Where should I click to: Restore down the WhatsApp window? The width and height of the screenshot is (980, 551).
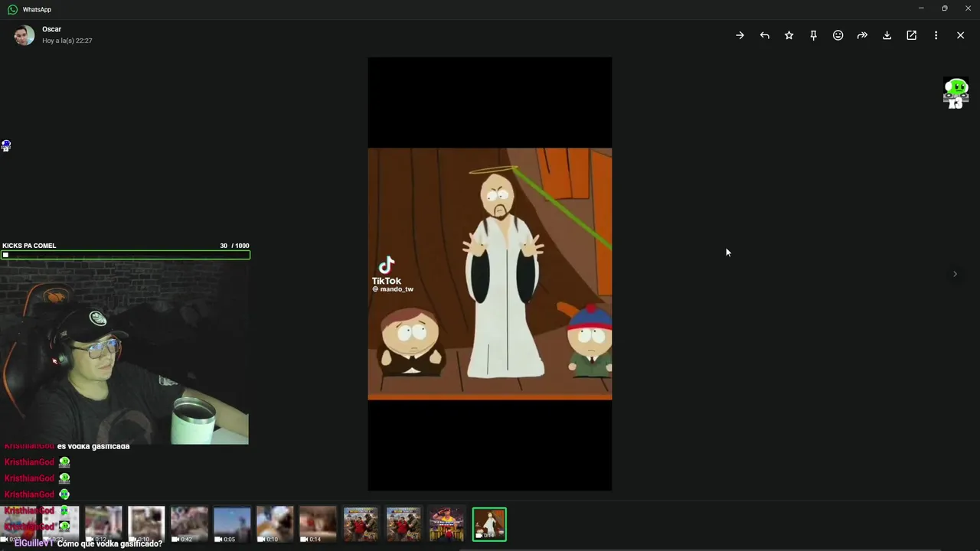[944, 8]
